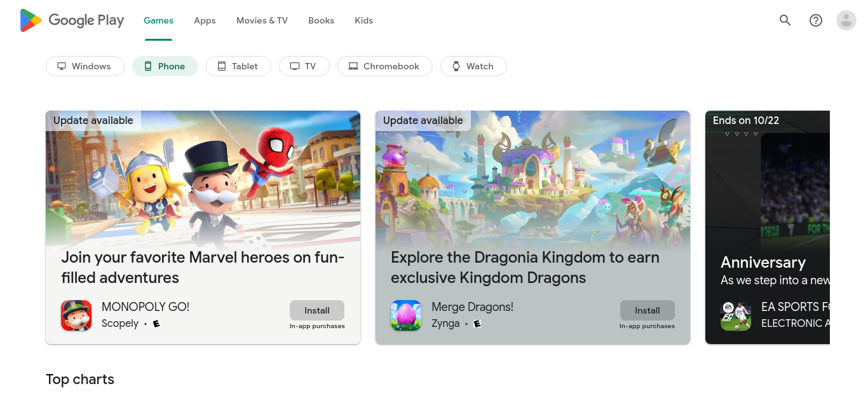Open the account avatar menu

846,20
